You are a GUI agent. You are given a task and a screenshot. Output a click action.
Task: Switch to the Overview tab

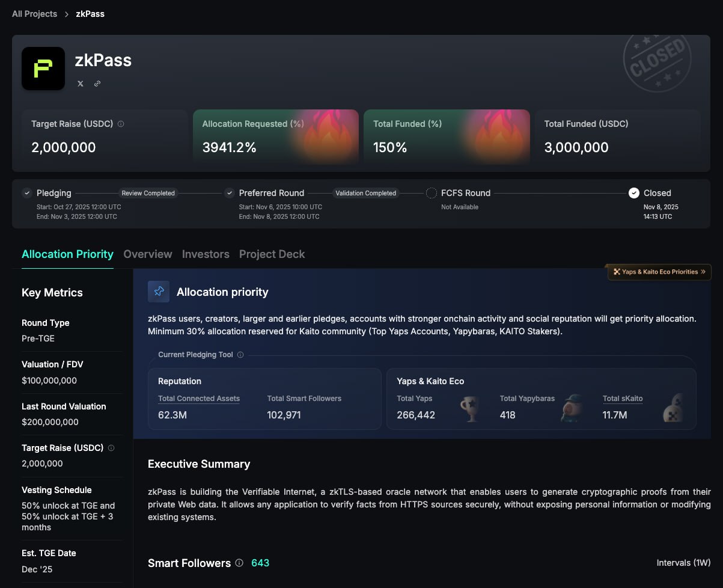[148, 254]
